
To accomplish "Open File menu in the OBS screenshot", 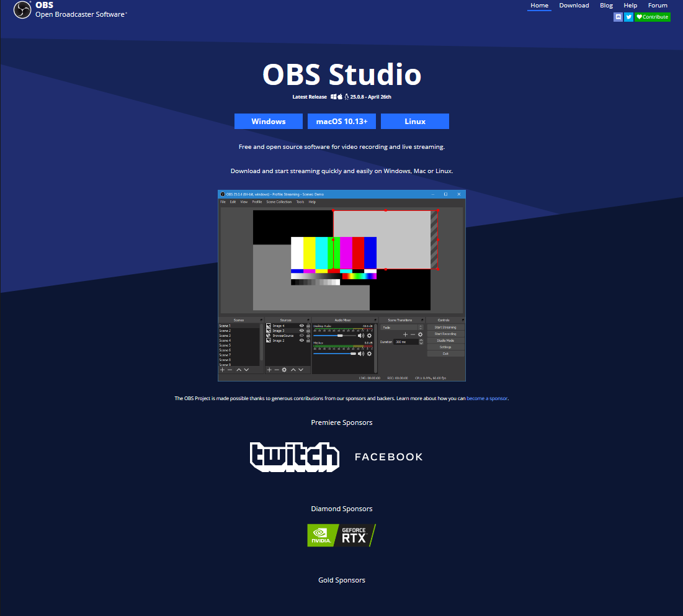I will (223, 202).
